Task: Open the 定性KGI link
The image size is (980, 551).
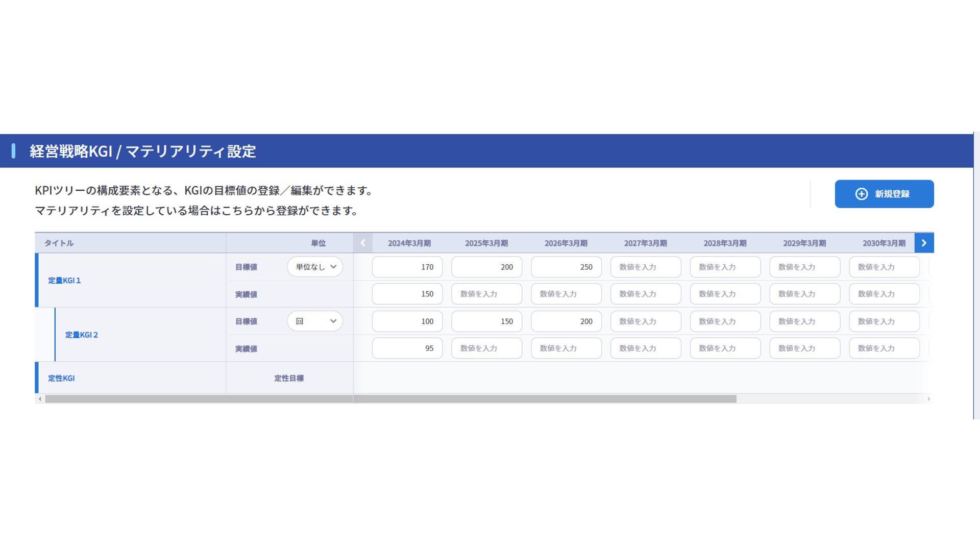Action: [x=61, y=379]
